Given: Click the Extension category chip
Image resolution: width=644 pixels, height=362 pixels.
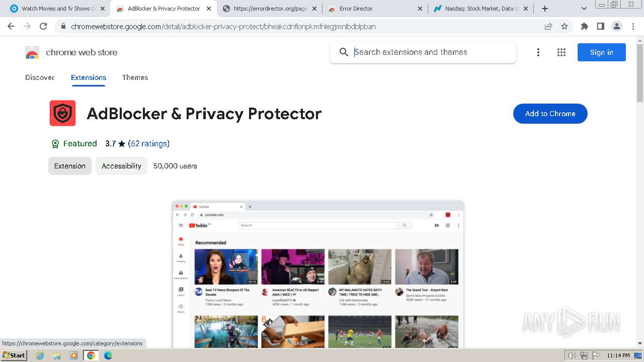Looking at the screenshot, I should click(x=70, y=166).
